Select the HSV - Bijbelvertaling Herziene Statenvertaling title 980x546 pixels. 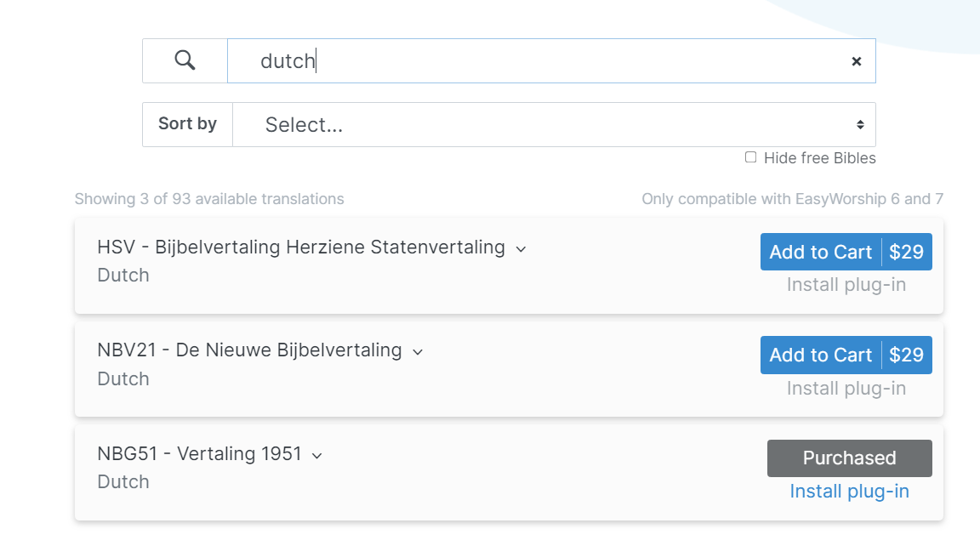(301, 247)
